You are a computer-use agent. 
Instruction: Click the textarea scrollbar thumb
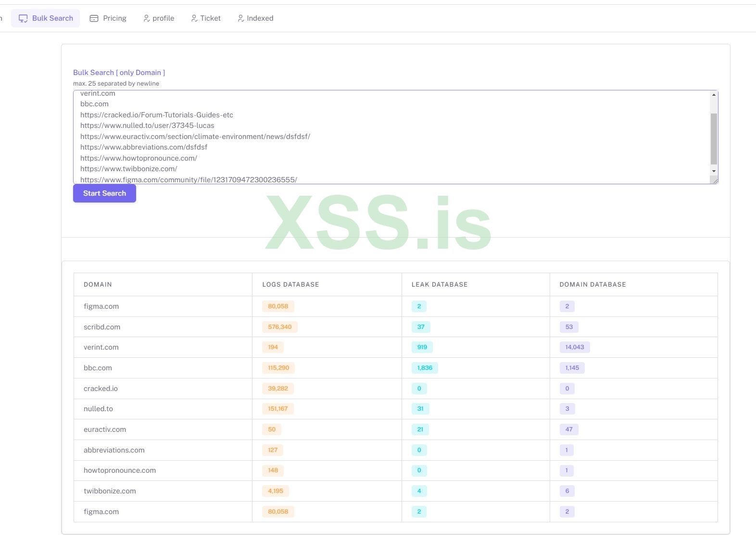coord(714,139)
